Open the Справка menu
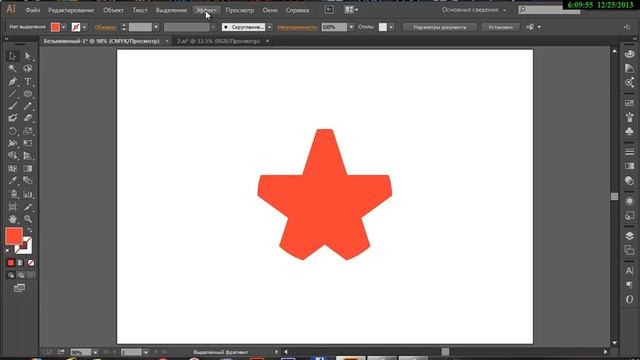This screenshot has width=640, height=360. [297, 10]
